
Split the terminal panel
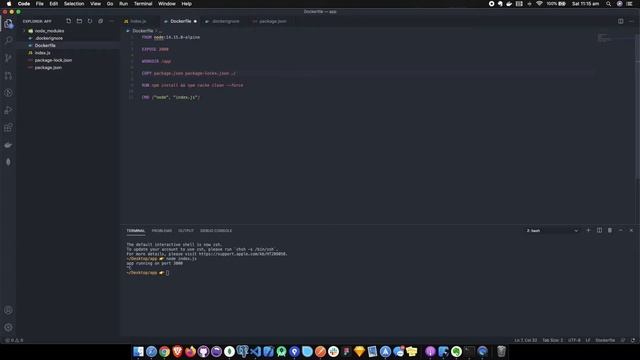coord(599,231)
